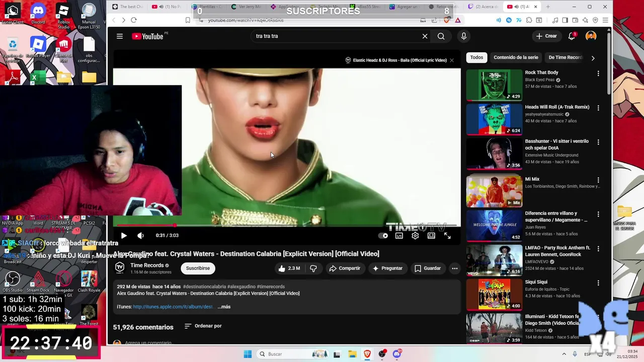
Task: Go to the YouTube home logo
Action: click(x=147, y=36)
